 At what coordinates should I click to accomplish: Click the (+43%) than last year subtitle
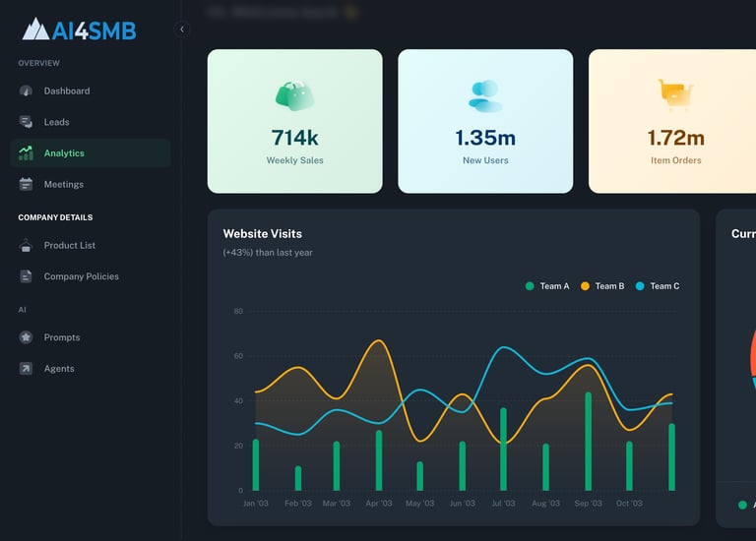268,253
